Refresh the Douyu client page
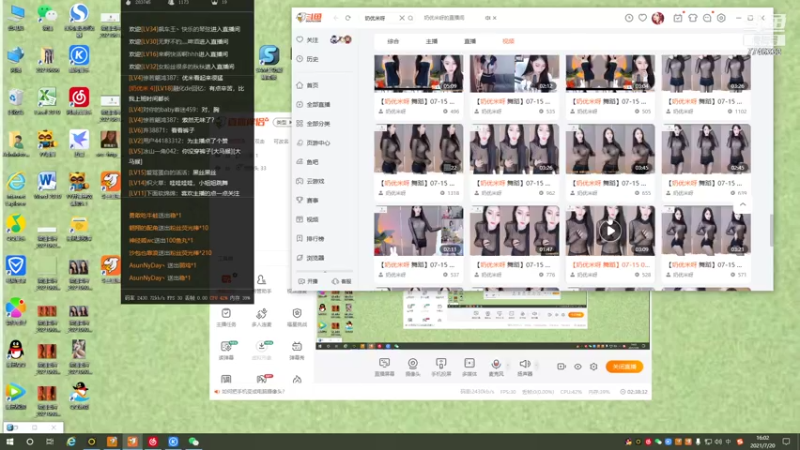This screenshot has height=450, width=800. click(348, 18)
